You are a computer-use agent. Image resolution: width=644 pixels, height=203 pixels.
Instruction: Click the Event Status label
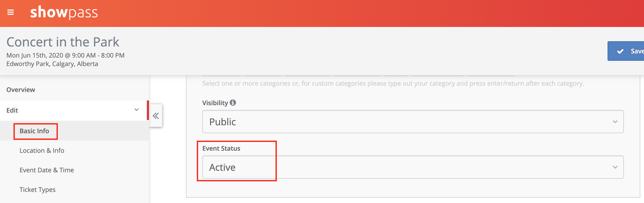click(x=221, y=149)
